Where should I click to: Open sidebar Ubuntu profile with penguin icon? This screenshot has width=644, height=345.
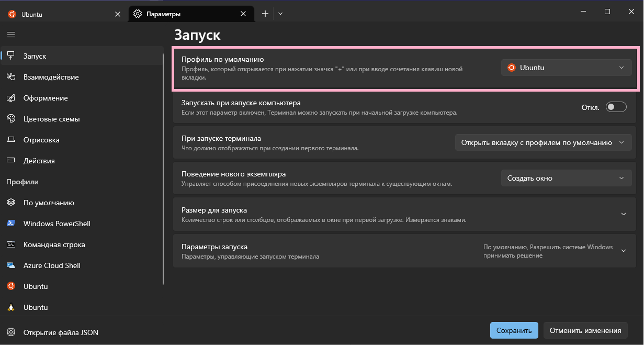pos(83,307)
